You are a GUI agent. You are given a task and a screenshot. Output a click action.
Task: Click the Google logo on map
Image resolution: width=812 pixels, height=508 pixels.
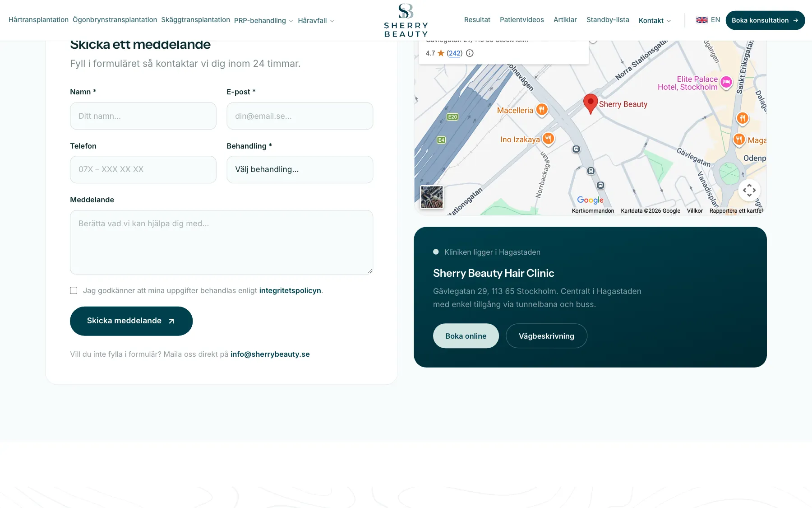590,200
